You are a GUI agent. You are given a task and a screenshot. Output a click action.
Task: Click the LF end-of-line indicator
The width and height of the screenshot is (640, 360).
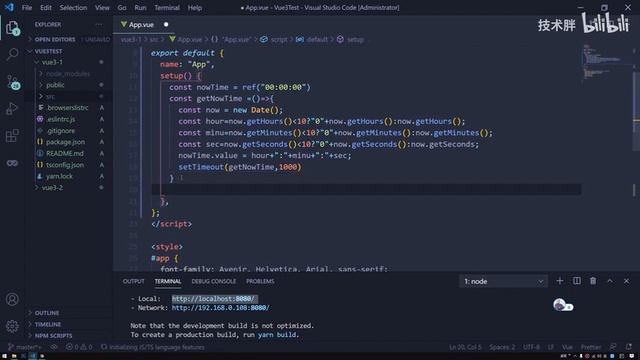point(551,347)
